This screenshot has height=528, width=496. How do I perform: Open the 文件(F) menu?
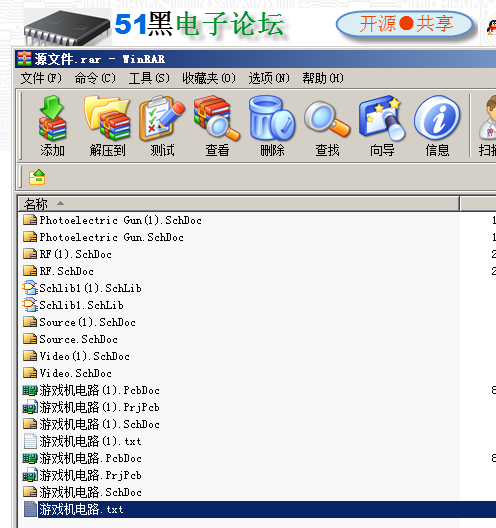click(x=41, y=78)
